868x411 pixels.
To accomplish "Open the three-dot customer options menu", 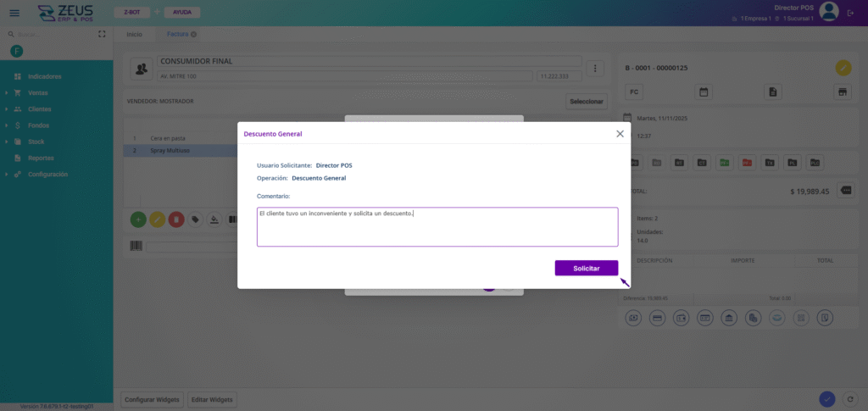I will click(595, 69).
